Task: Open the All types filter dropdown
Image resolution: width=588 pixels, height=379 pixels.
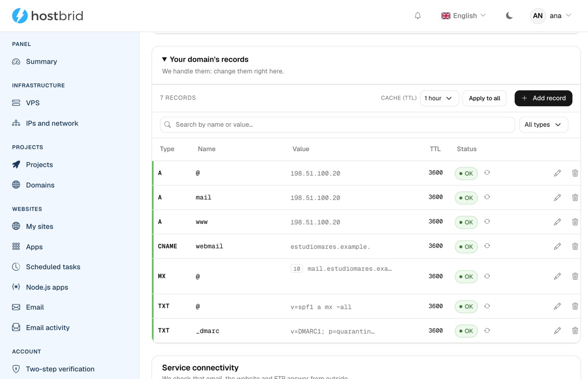Action: [543, 125]
